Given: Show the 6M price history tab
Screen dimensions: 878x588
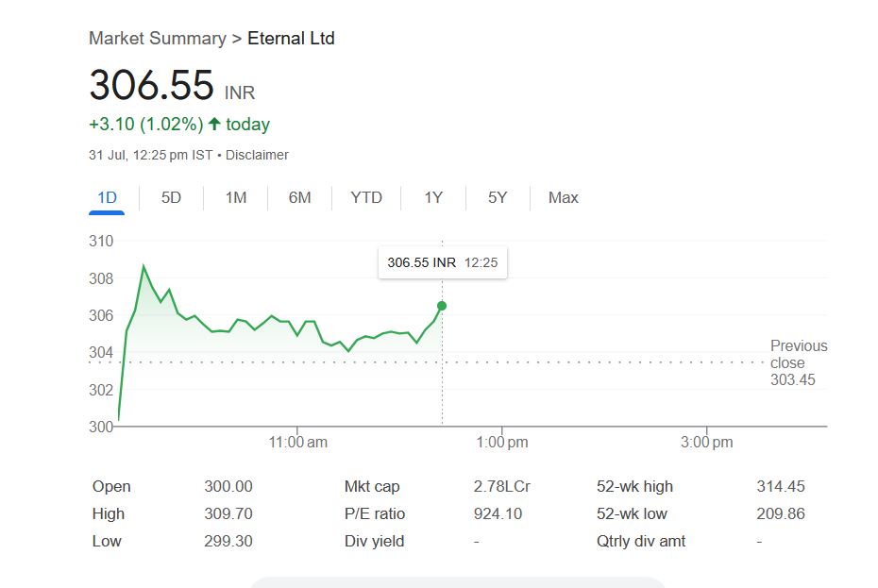Looking at the screenshot, I should point(299,197).
